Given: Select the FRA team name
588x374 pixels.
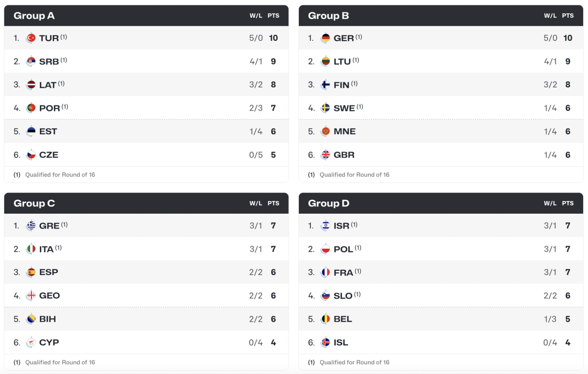Looking at the screenshot, I should [343, 273].
